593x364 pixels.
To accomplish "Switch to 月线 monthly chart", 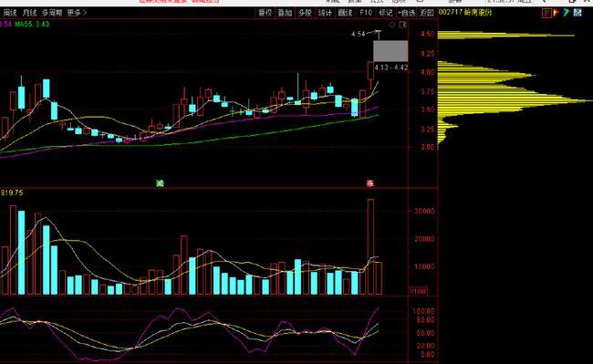I will point(29,13).
